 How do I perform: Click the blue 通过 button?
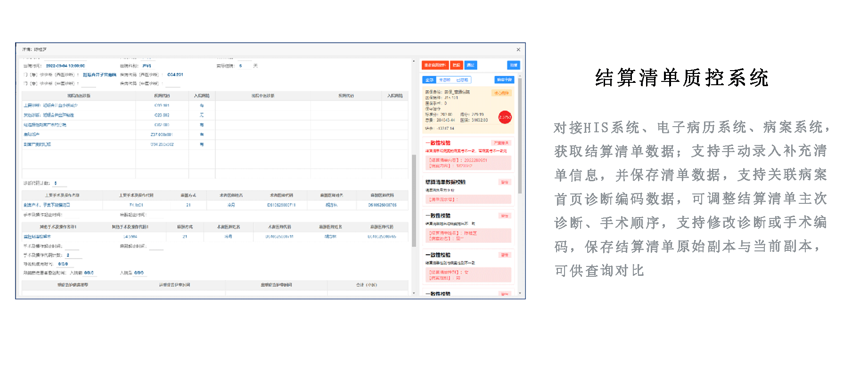click(x=470, y=65)
